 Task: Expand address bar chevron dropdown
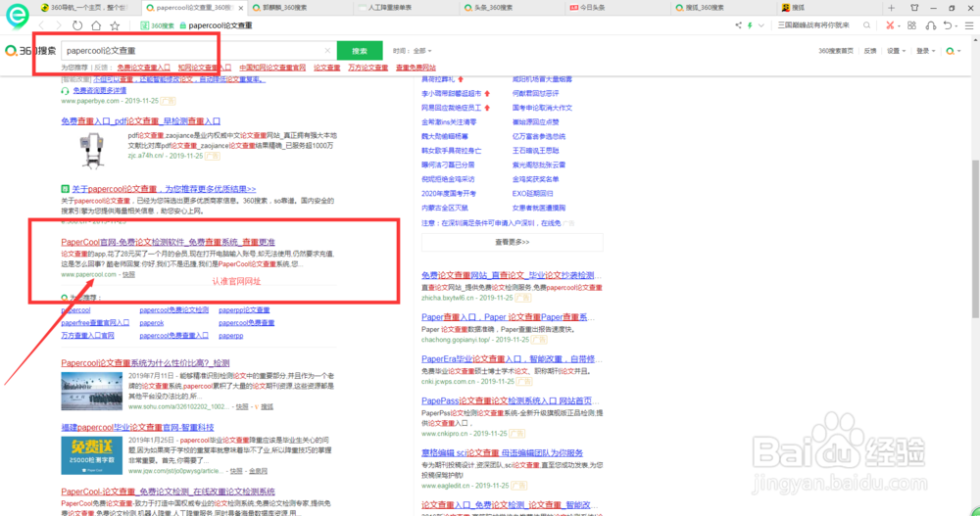click(x=760, y=25)
